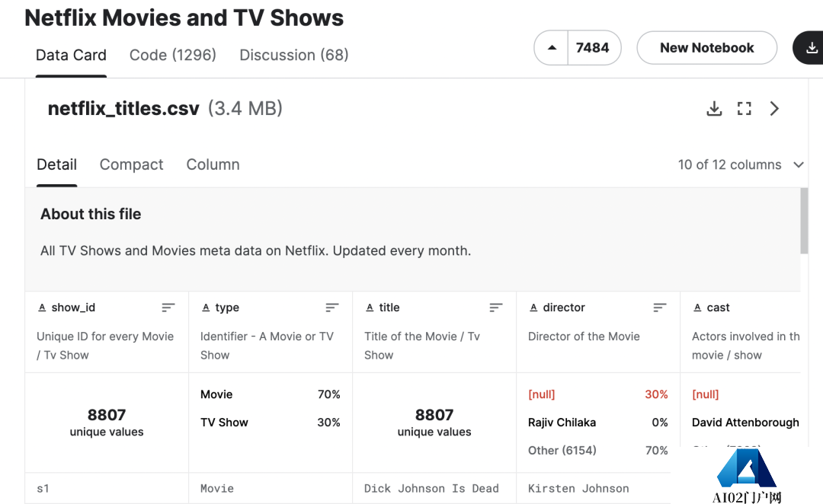Select the Detail view tab
This screenshot has width=823, height=504.
pos(57,165)
